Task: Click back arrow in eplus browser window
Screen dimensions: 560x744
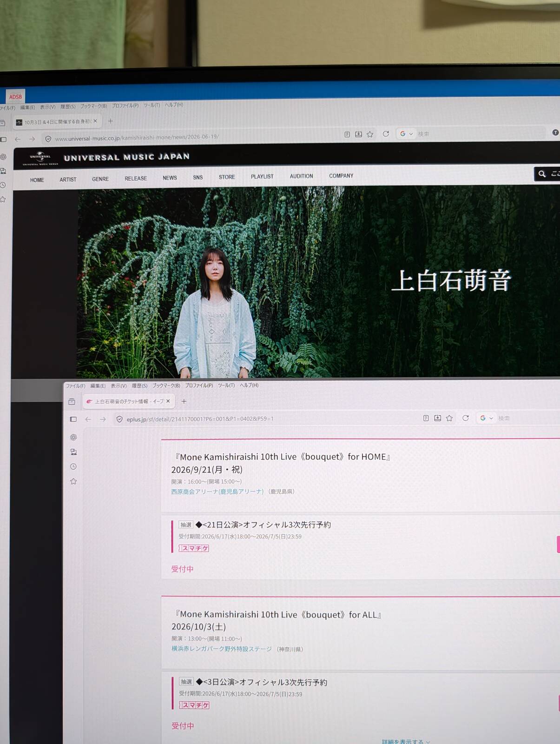Action: click(88, 419)
